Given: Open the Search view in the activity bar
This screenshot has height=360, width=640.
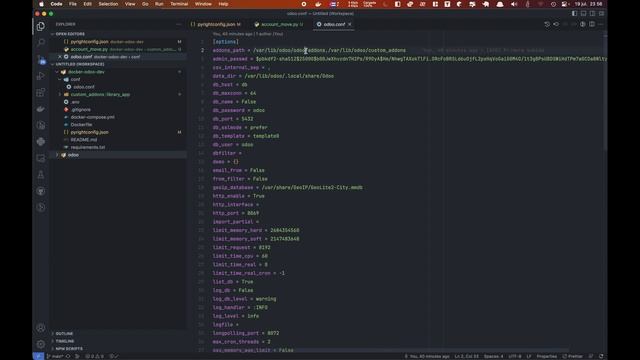Looking at the screenshot, I should tap(41, 42).
